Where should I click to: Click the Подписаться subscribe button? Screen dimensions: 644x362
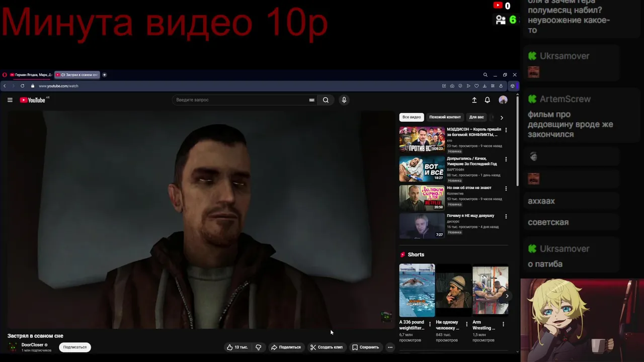[75, 347]
